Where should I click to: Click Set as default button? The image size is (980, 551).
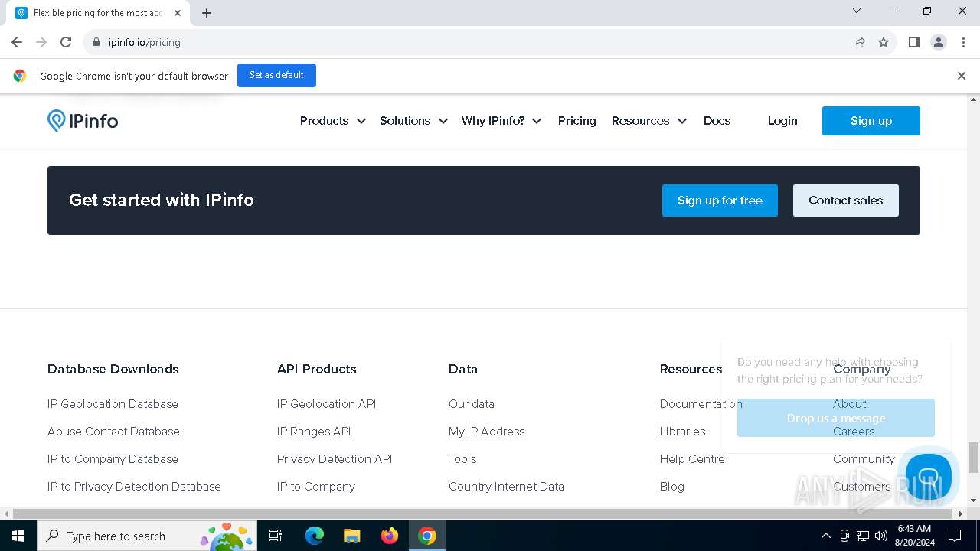tap(276, 75)
